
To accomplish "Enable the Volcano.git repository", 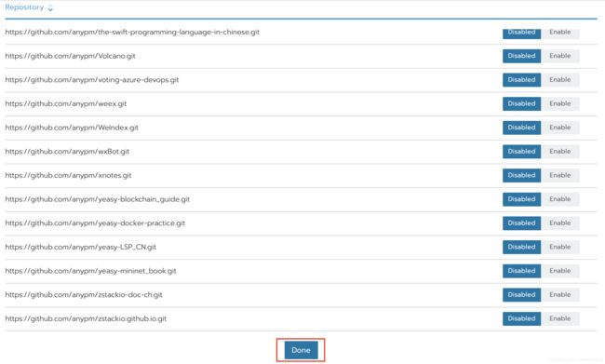I will 560,56.
